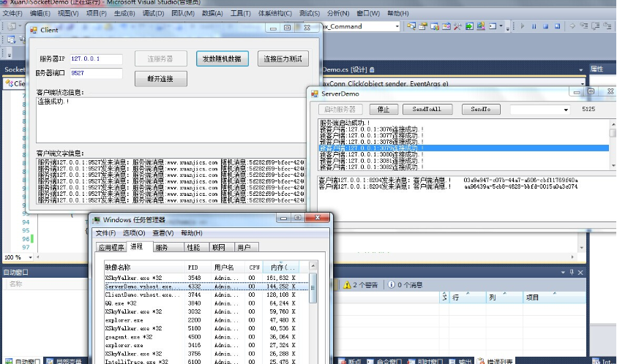Open 调试(D) menu in Visual Studio

coord(153,13)
